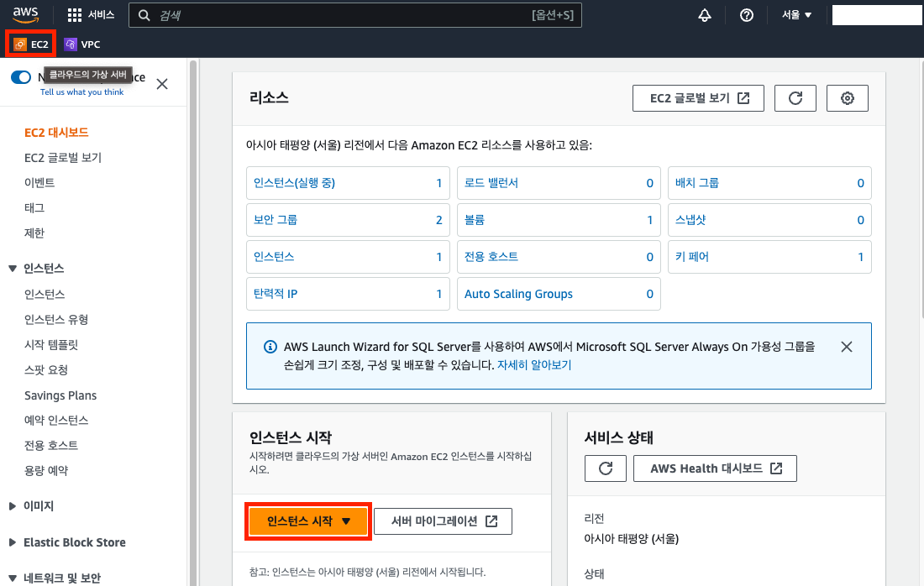Open Reserved Instances in sidebar
This screenshot has width=924, height=586.
56,421
